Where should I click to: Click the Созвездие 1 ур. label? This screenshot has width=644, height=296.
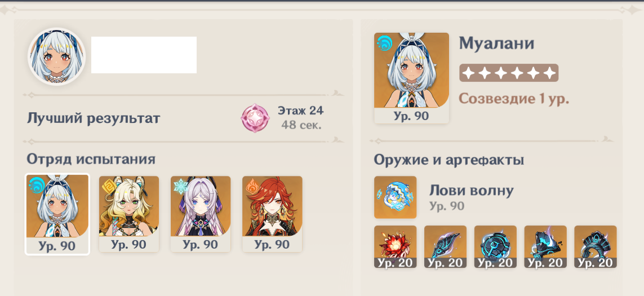click(x=514, y=99)
